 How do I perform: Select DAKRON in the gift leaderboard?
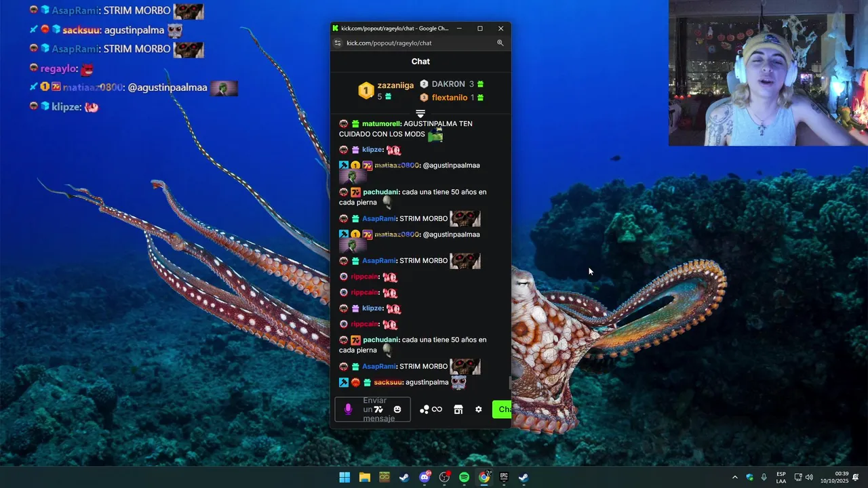[x=448, y=84]
